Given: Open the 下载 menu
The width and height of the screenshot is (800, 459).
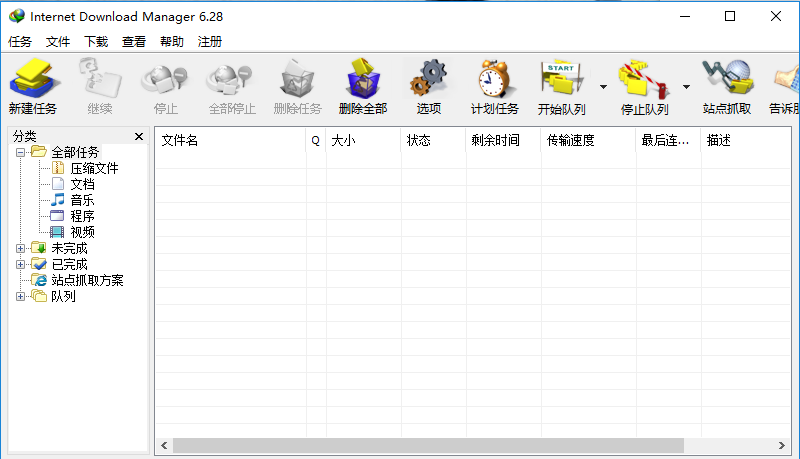Looking at the screenshot, I should tap(96, 41).
